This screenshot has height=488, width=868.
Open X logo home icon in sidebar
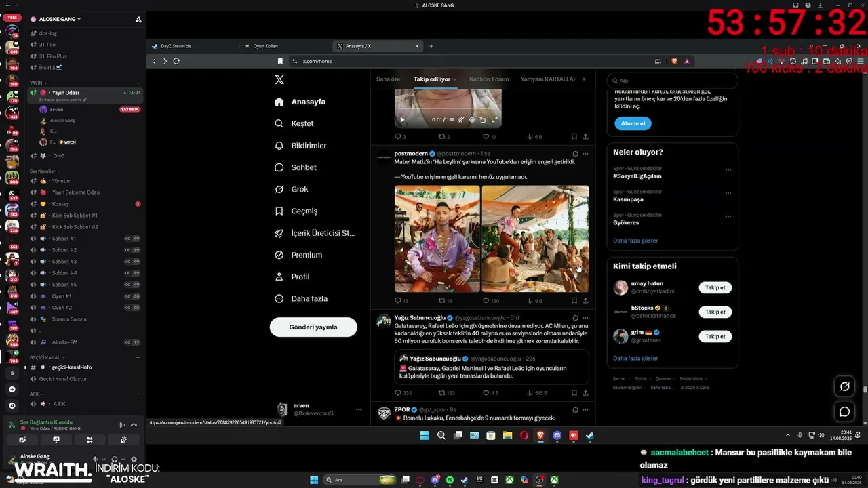[279, 80]
